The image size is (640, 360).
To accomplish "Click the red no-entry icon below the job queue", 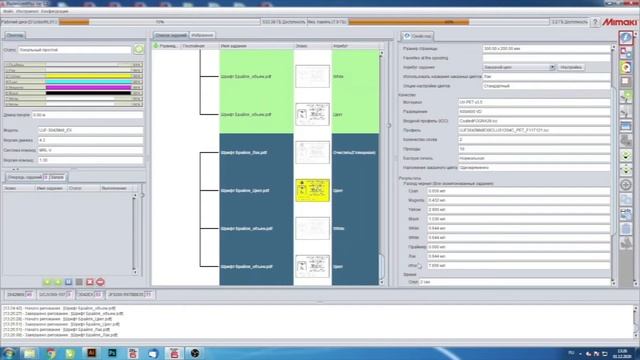I will pyautogui.click(x=100, y=282).
